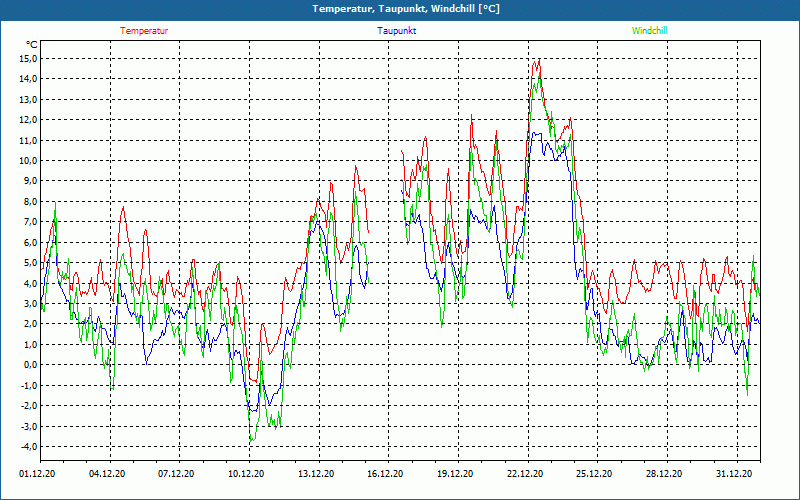Viewport: 800px width, 500px height.
Task: Click the -4,0 y-axis value
Action: click(x=28, y=447)
